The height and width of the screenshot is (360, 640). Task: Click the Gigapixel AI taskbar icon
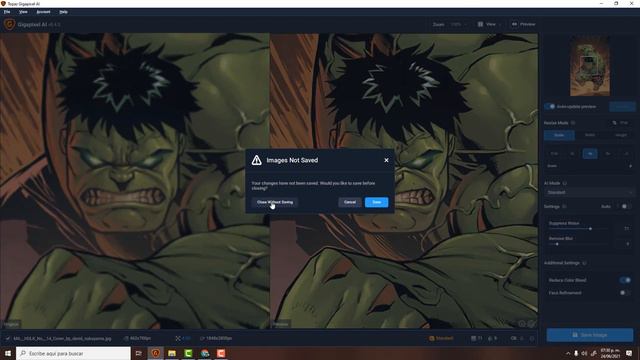[156, 353]
